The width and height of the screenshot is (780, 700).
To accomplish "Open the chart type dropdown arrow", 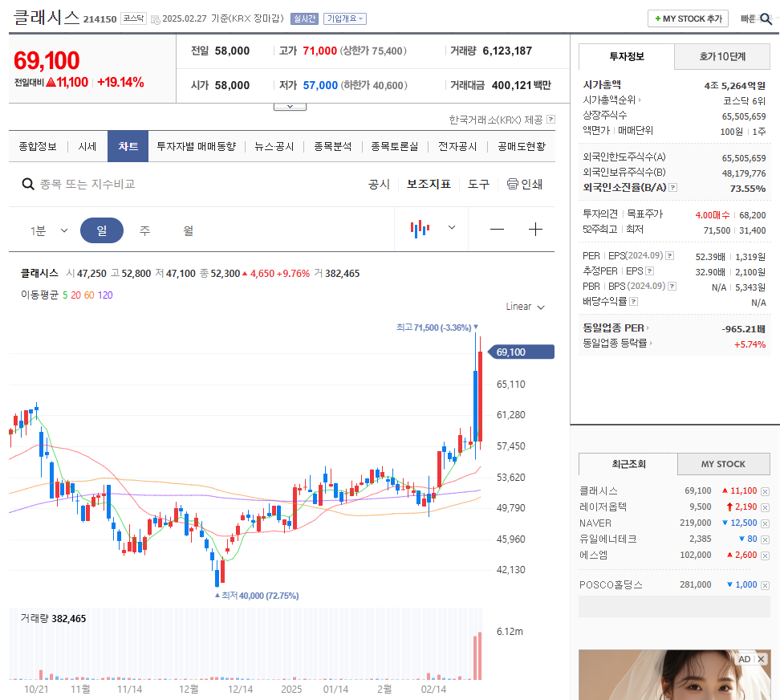I will point(452,227).
